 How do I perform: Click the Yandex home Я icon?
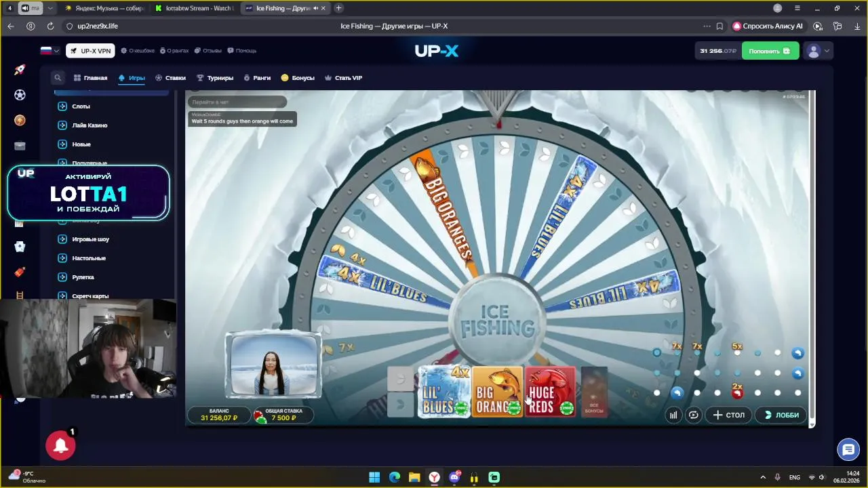pyautogui.click(x=31, y=26)
